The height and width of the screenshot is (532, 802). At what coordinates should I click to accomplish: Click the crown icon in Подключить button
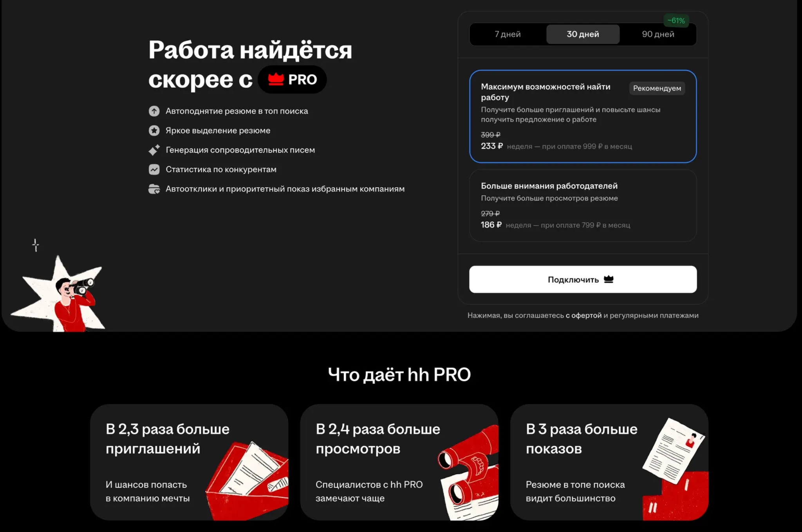coord(609,279)
